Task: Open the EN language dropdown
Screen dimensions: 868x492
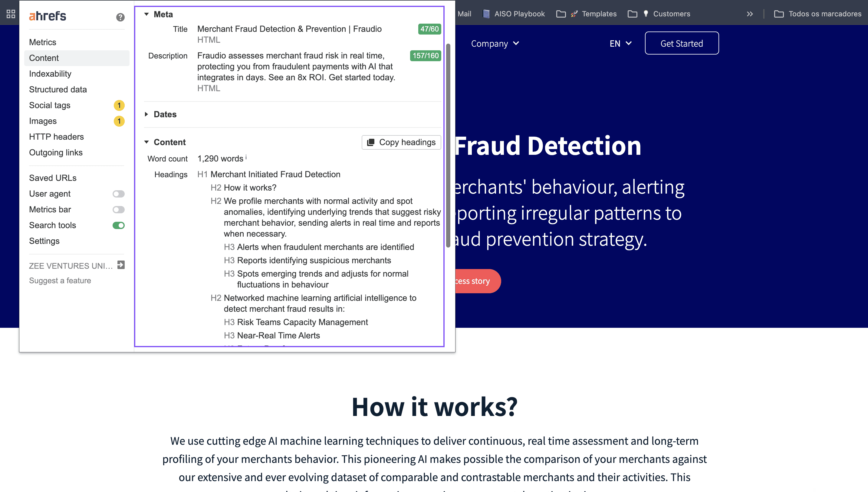Action: pos(620,44)
